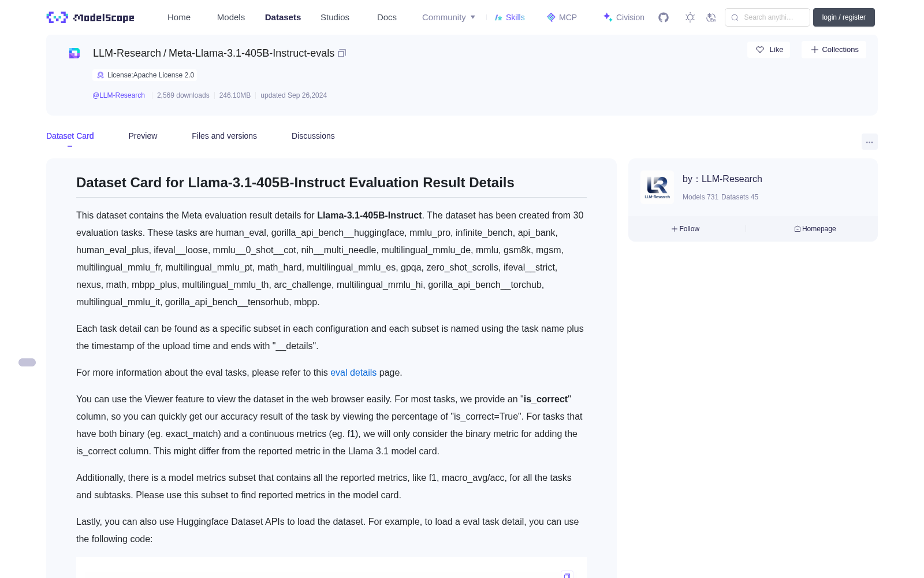Open the Docs nav item
Viewport: 924px width, 578px height.
[x=387, y=17]
